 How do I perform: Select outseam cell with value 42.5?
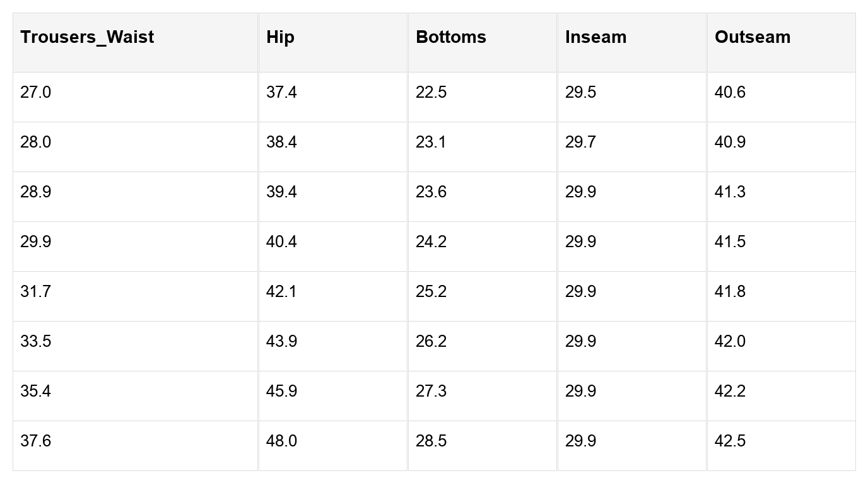coord(730,441)
